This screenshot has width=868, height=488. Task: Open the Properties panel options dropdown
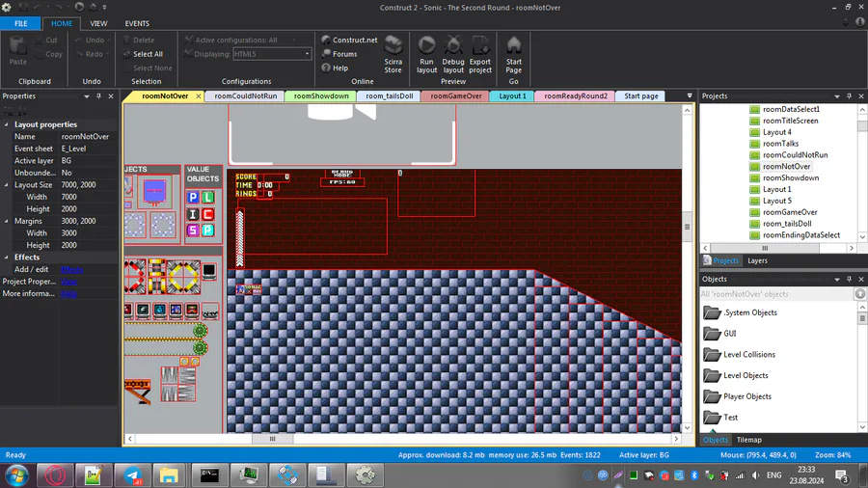(87, 96)
